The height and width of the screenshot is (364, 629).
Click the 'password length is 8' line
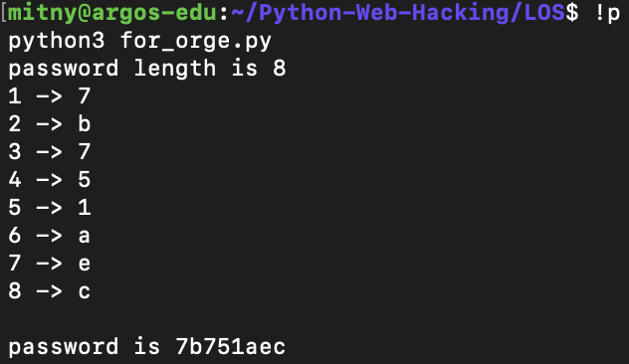click(x=147, y=68)
